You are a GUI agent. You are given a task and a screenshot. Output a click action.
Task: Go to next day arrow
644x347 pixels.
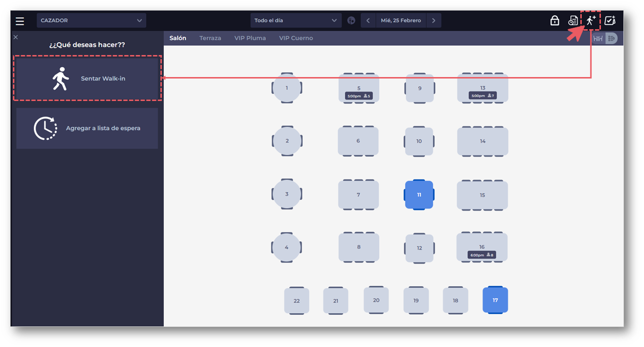click(433, 21)
